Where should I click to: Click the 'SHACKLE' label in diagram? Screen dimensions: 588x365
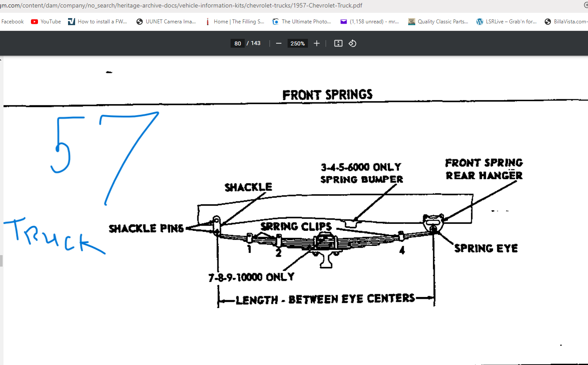(x=248, y=187)
